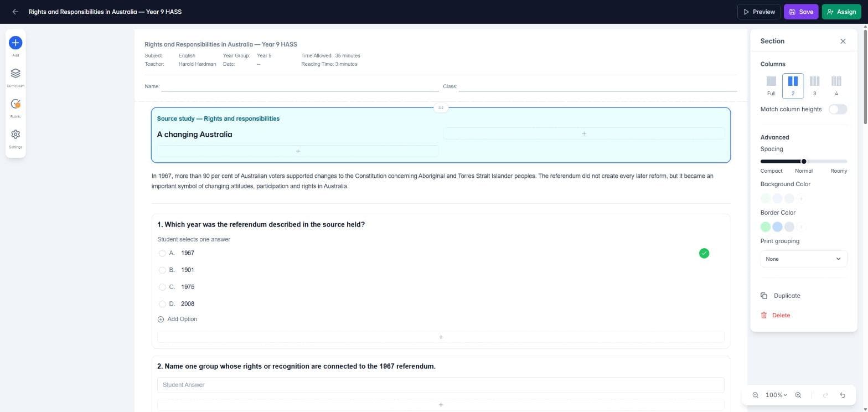
Task: Pick the gray border color swatch
Action: pyautogui.click(x=789, y=226)
